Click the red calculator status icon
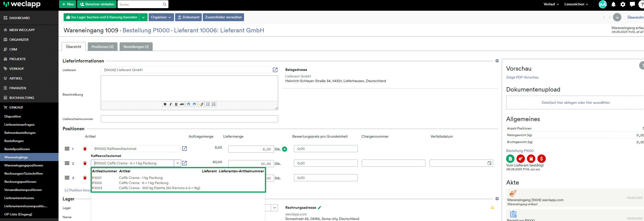The image size is (644, 221). pyautogui.click(x=531, y=159)
